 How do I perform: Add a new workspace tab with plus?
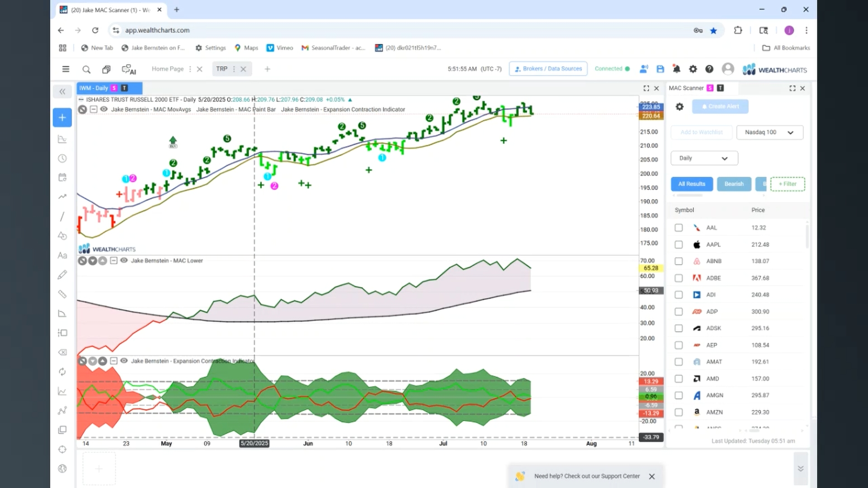pos(267,69)
